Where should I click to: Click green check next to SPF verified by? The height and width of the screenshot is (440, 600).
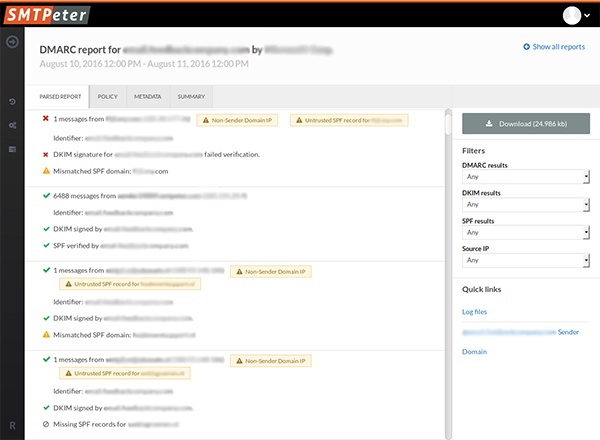46,245
